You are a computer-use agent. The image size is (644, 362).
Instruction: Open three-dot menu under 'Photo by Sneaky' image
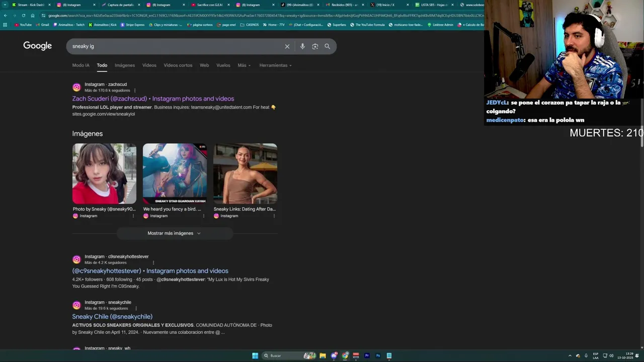pyautogui.click(x=133, y=216)
